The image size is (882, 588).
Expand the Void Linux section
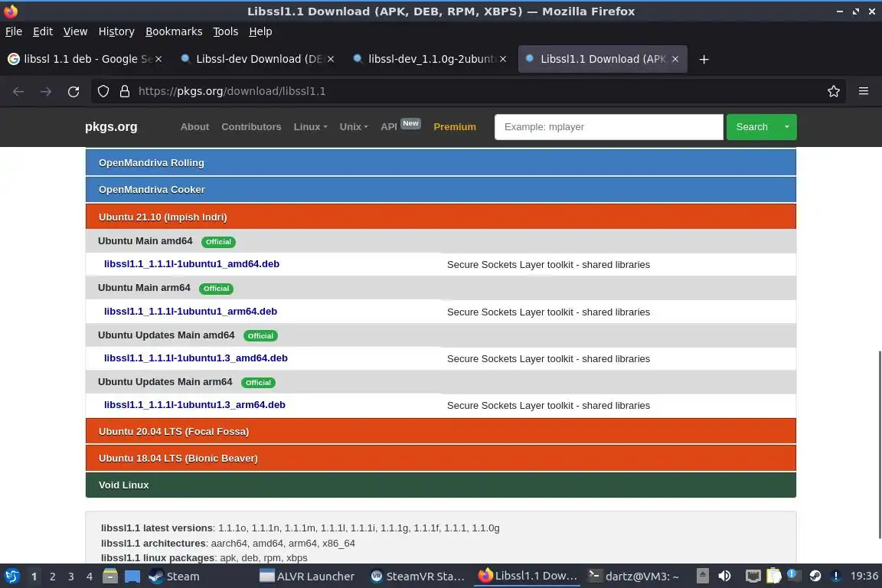[x=440, y=485]
